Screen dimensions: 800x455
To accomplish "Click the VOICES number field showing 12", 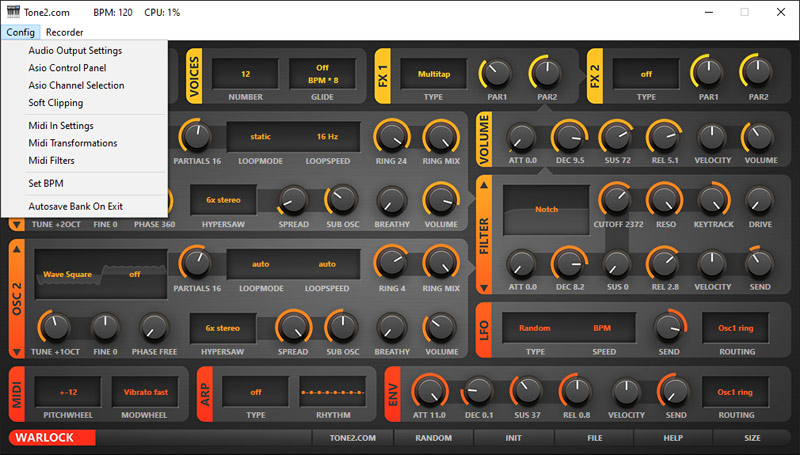I will 245,73.
